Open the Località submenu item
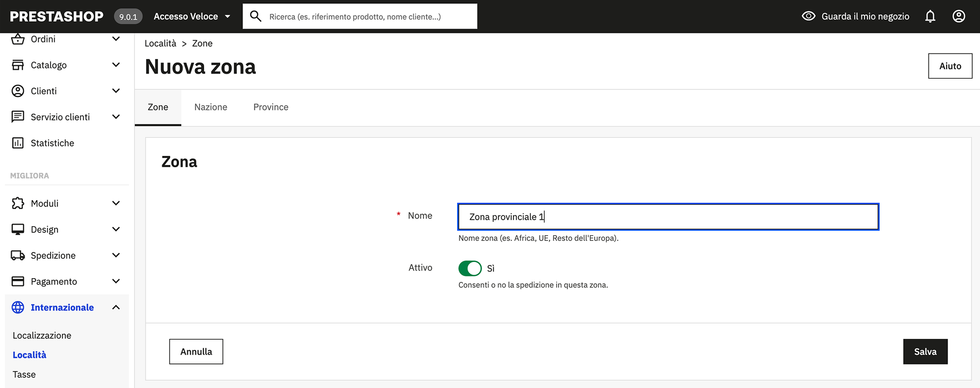 click(30, 355)
